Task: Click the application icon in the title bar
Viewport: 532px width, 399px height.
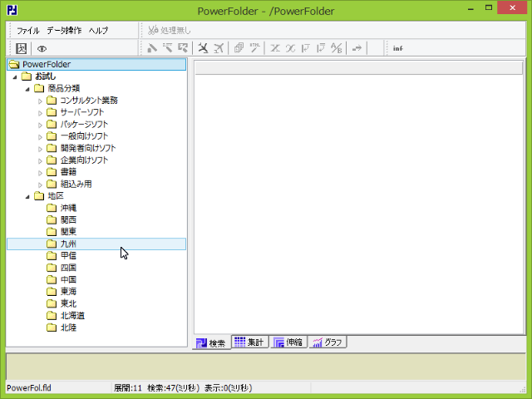Action: point(11,10)
